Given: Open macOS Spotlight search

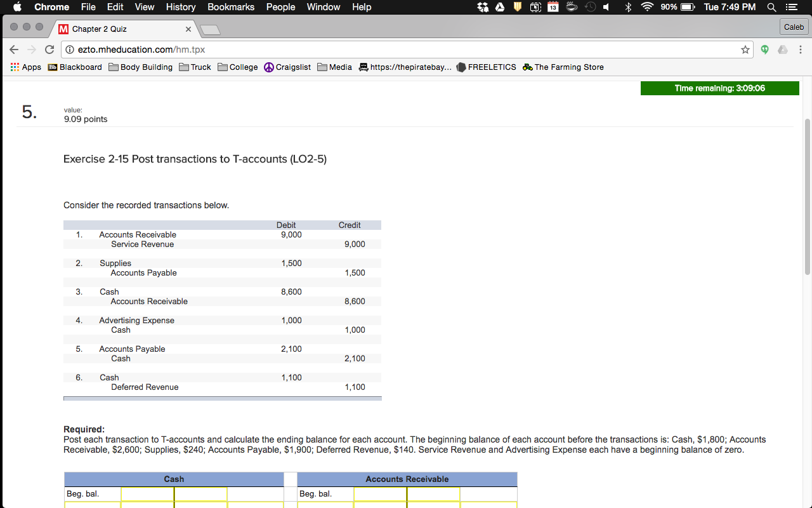Looking at the screenshot, I should coord(771,7).
